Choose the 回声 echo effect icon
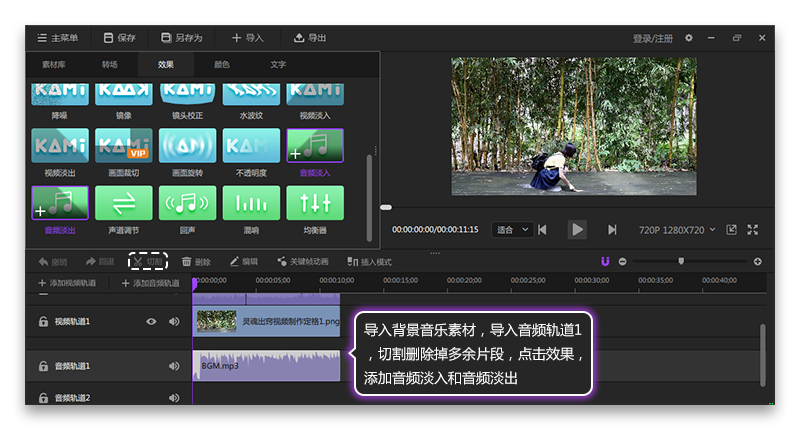 pos(187,203)
